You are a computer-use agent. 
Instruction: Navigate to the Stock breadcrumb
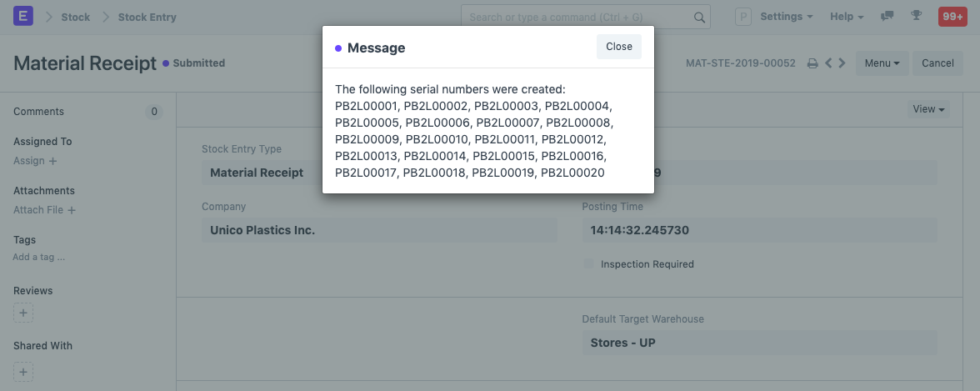coord(75,17)
